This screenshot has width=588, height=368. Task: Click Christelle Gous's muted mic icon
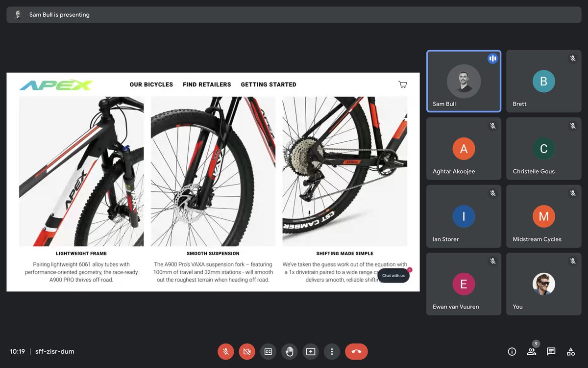572,126
